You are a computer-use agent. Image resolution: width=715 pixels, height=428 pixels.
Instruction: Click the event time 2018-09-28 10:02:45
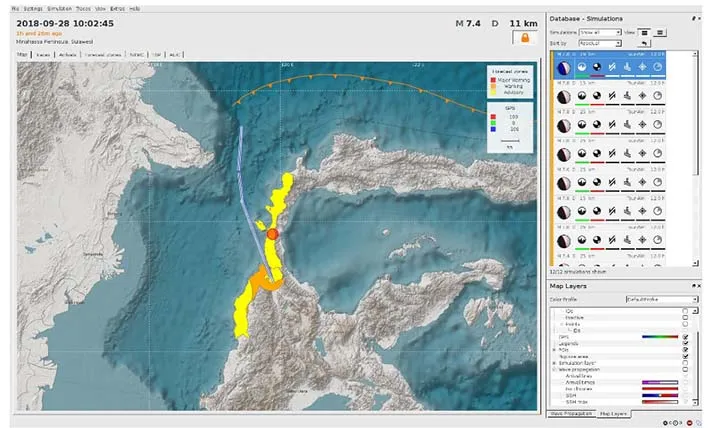pos(65,23)
